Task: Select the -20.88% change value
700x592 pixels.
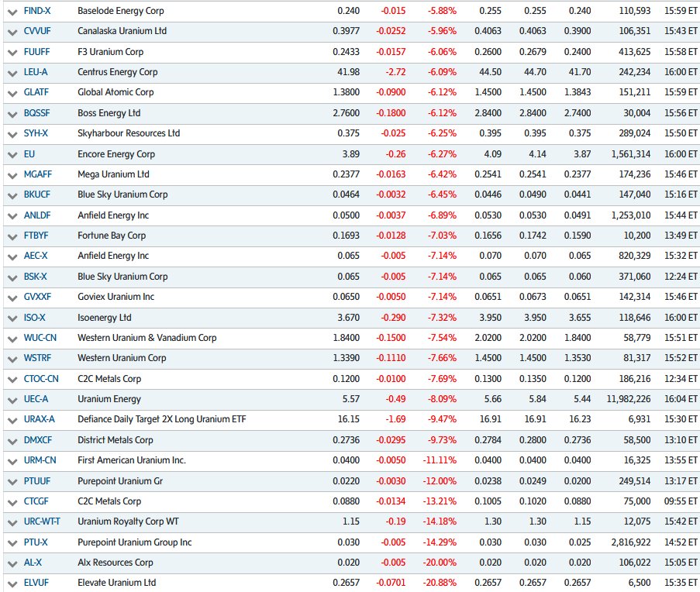Action: [x=440, y=582]
